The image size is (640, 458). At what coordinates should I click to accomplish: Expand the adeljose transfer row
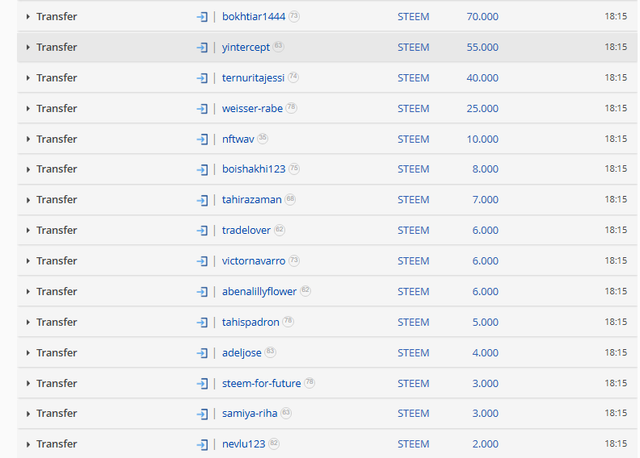[x=28, y=353]
